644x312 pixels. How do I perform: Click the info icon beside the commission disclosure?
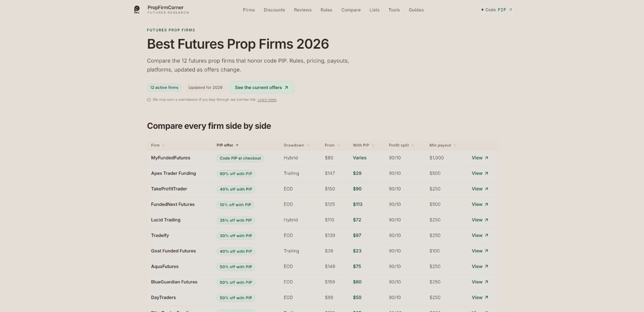click(149, 99)
